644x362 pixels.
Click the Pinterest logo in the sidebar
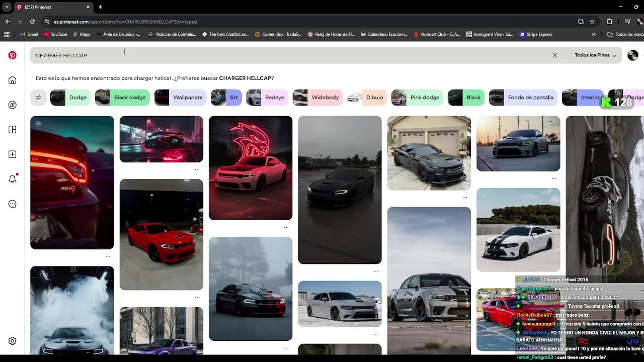[x=13, y=55]
